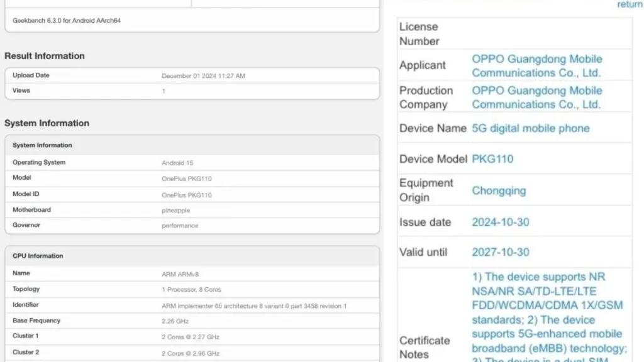Select the certificate notes NR NSA/NR SA text
This screenshot has width=644, height=362.
[549, 316]
